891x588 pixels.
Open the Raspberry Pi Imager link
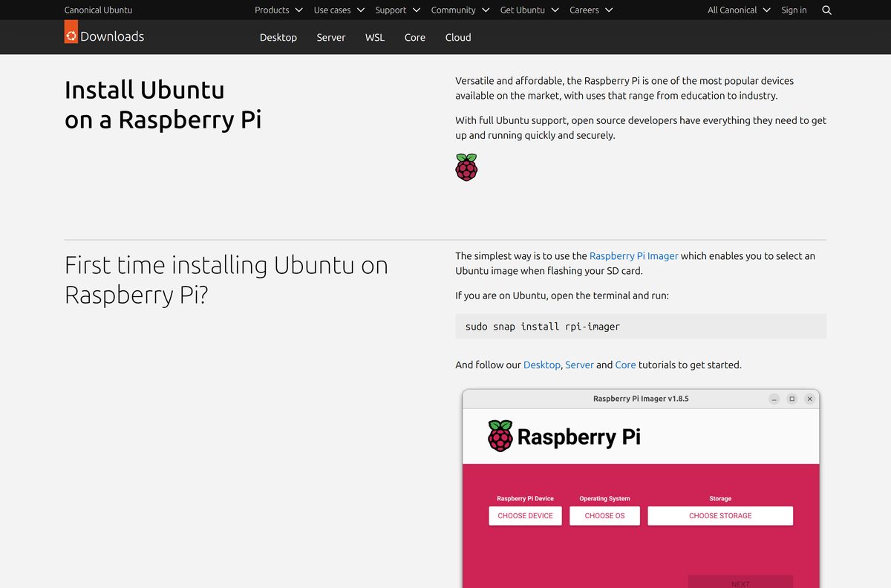click(x=633, y=255)
